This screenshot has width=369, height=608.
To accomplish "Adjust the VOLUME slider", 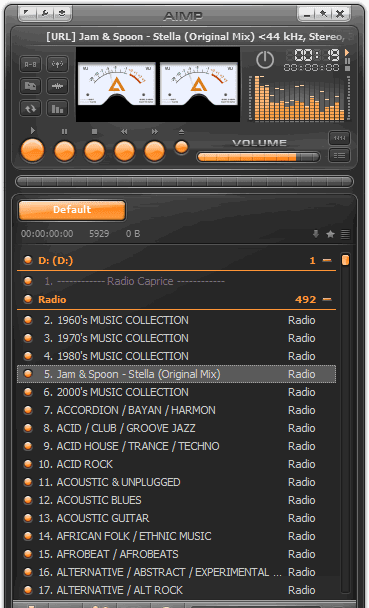I will pos(259,157).
